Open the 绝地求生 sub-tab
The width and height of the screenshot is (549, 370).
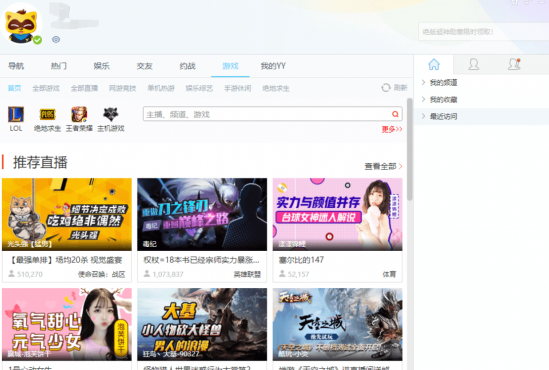coord(276,88)
